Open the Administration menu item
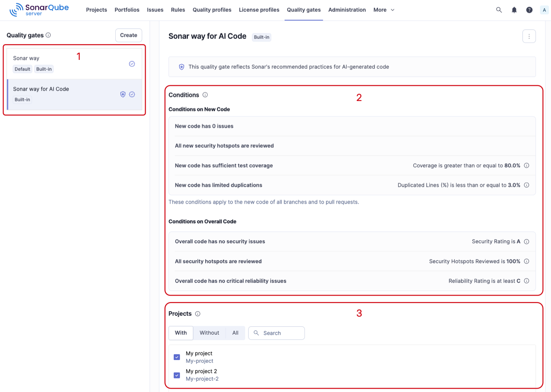Screen dimensions: 551x392 point(347,10)
